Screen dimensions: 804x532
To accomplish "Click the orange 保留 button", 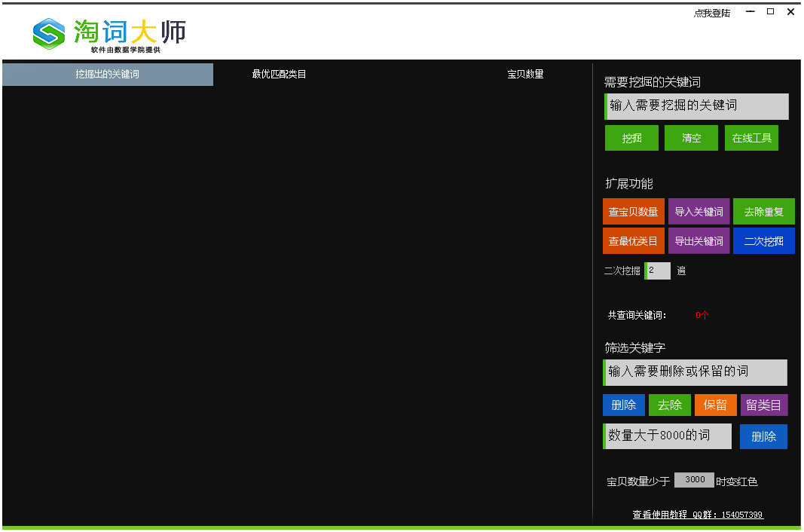I will (715, 405).
